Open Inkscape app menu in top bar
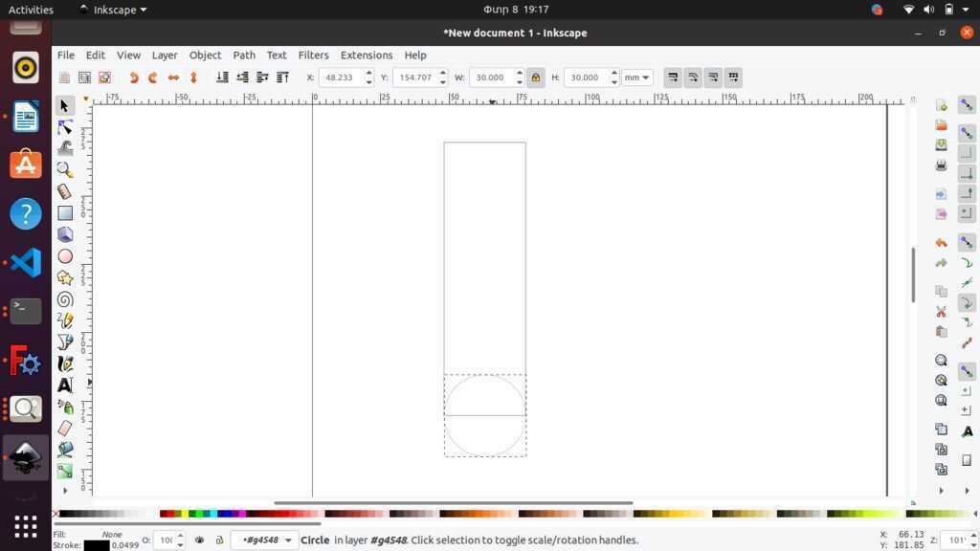 point(113,10)
